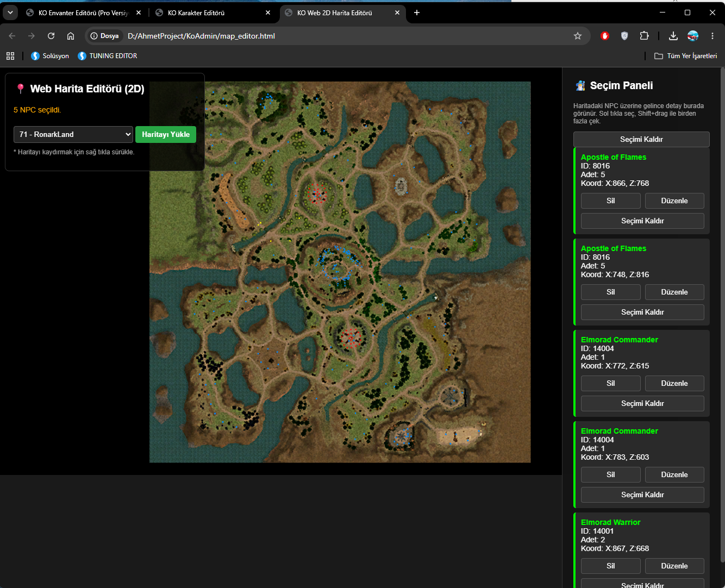Open the shield extension icon
The image size is (725, 588).
(624, 36)
